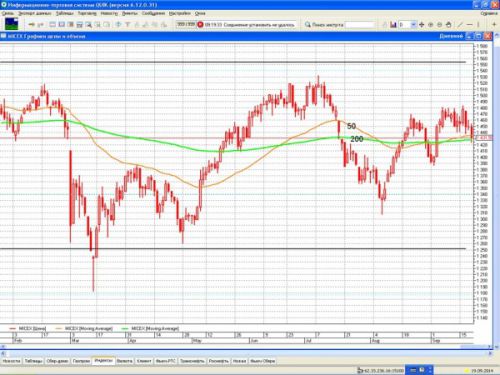
Task: Switch to the Валюта tab
Action: [125, 361]
